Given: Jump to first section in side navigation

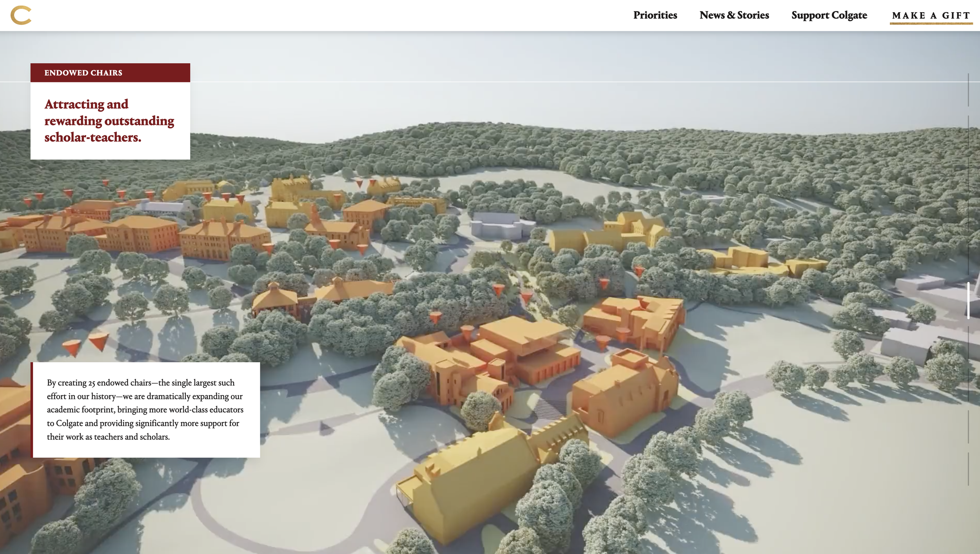Looking at the screenshot, I should click(968, 90).
